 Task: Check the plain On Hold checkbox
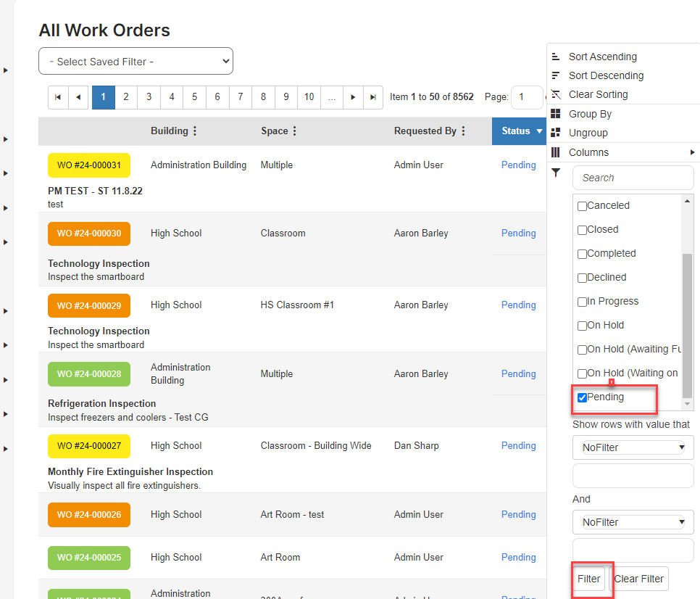582,326
